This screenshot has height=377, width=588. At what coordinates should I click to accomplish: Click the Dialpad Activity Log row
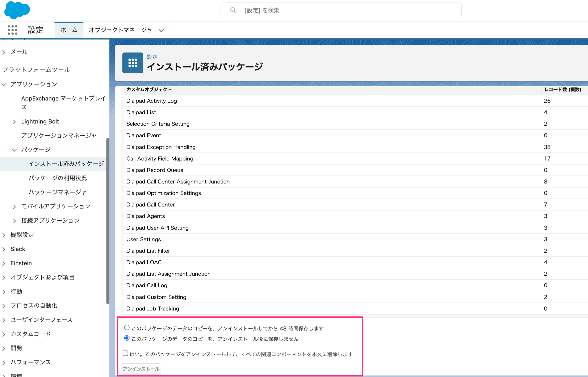[356, 101]
